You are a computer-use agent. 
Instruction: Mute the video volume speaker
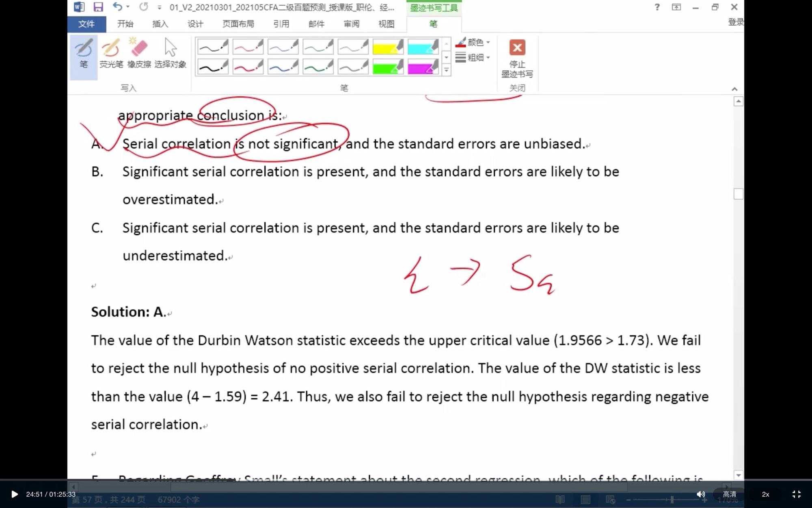point(701,494)
